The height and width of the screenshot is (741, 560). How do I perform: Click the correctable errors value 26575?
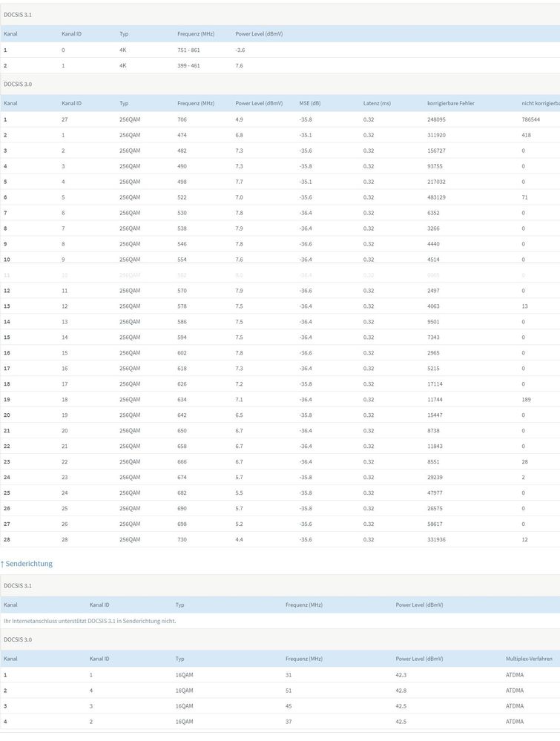click(435, 509)
